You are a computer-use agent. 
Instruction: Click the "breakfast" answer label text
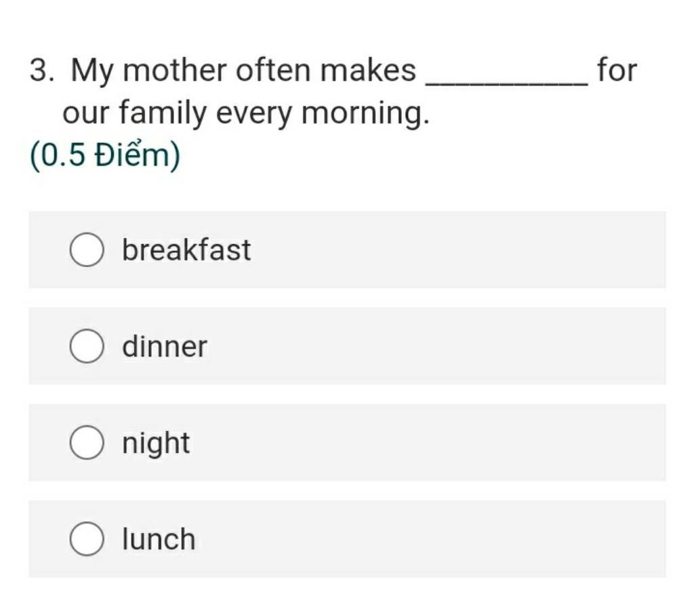(x=186, y=250)
